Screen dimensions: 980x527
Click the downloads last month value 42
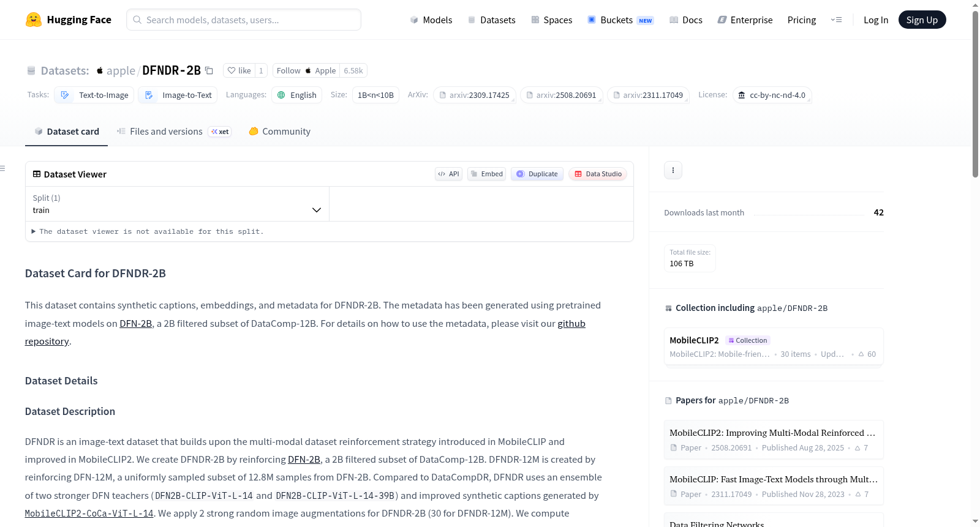coord(879,212)
